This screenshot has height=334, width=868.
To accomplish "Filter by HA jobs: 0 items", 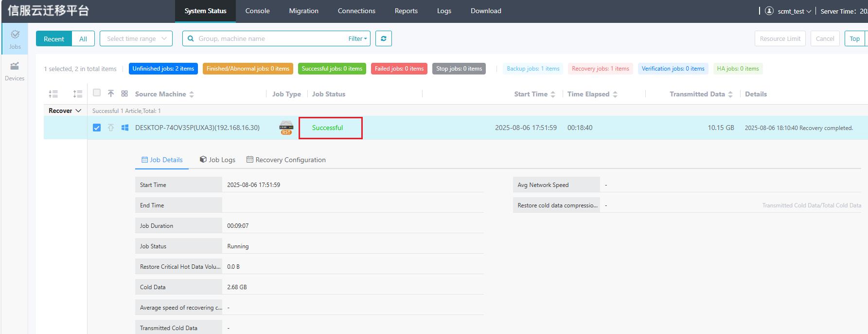I will (x=738, y=69).
